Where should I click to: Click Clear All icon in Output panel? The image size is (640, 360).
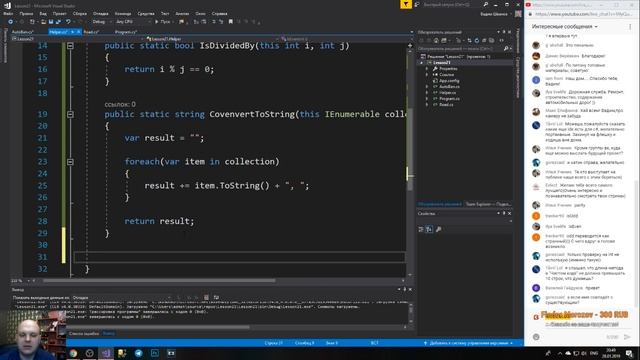pos(206,298)
